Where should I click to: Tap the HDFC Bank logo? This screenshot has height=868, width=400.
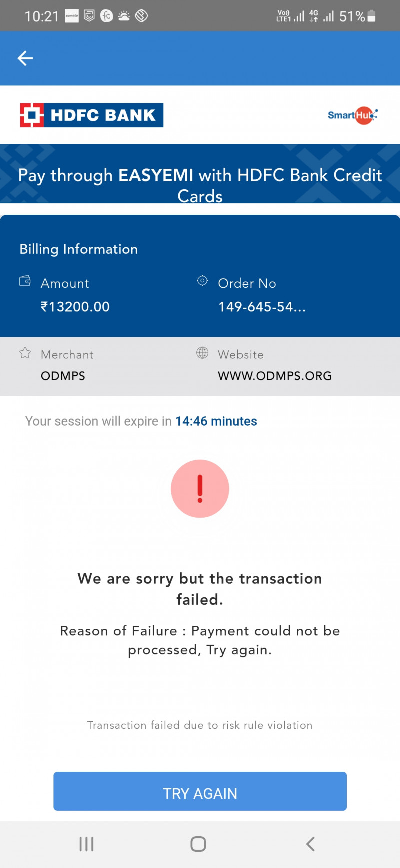click(x=91, y=115)
